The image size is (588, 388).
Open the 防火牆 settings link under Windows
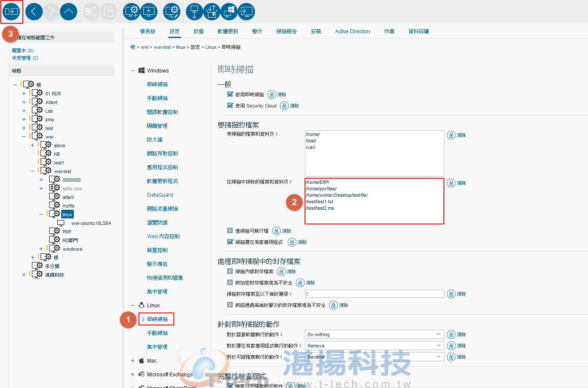point(154,140)
